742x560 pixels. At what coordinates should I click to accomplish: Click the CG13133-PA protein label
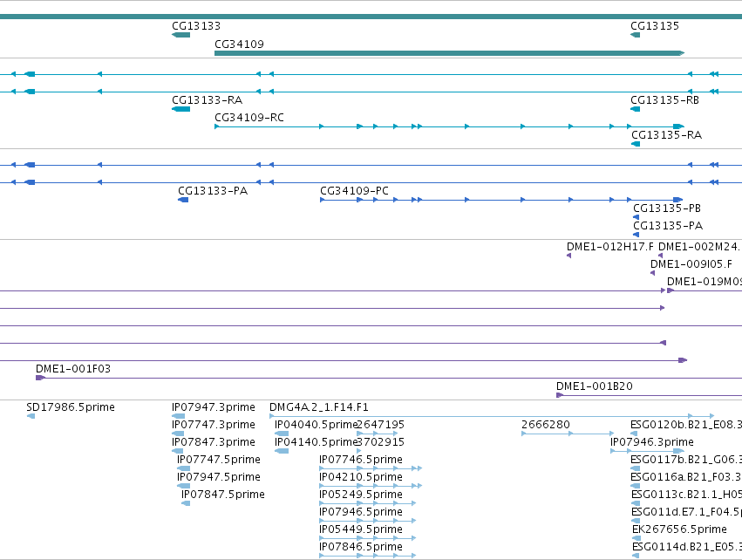coord(213,191)
